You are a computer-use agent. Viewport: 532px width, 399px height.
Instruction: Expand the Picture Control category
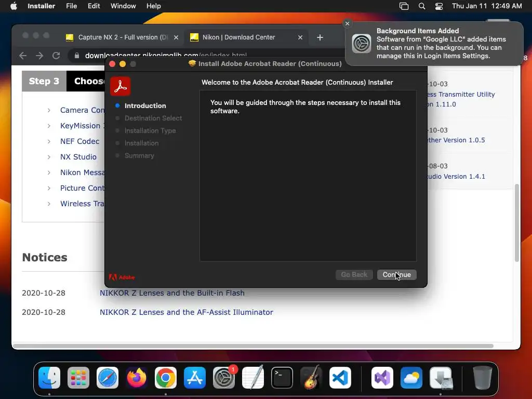click(x=49, y=188)
